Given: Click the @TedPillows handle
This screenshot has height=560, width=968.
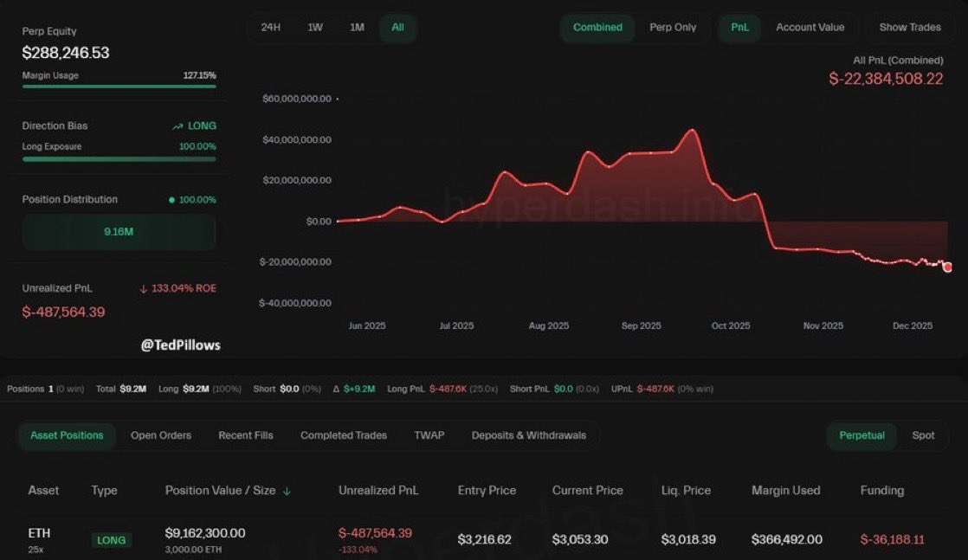Looking at the screenshot, I should (180, 345).
